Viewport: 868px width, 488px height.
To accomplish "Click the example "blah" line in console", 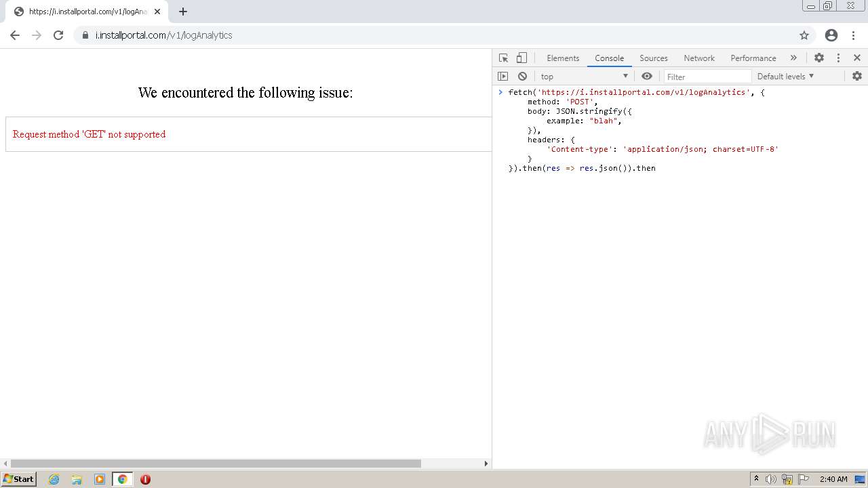I will coord(584,121).
